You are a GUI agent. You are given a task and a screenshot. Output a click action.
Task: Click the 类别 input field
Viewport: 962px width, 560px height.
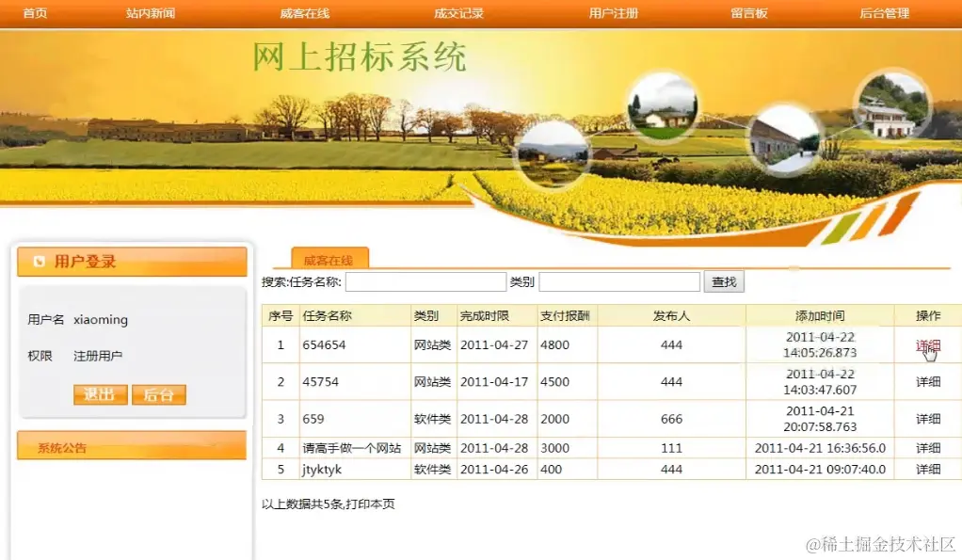(619, 281)
